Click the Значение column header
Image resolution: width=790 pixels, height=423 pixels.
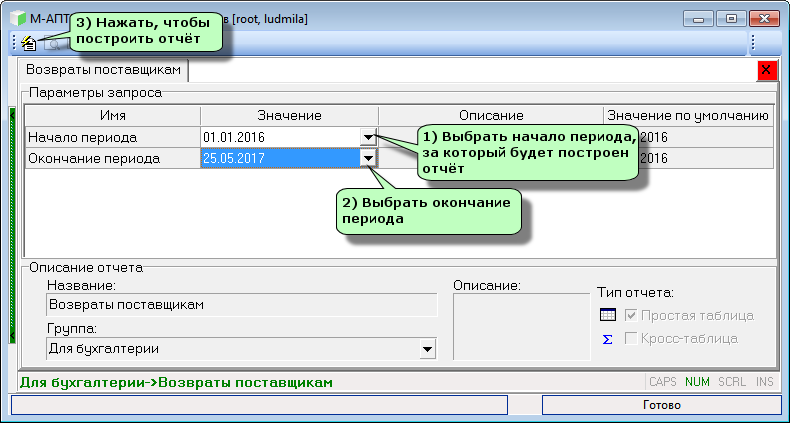pos(289,116)
